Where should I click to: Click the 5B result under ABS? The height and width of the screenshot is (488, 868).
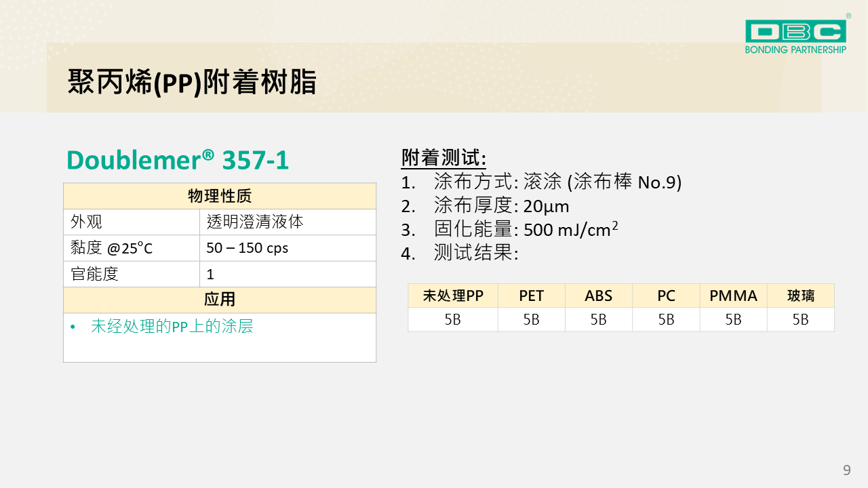[x=598, y=320]
